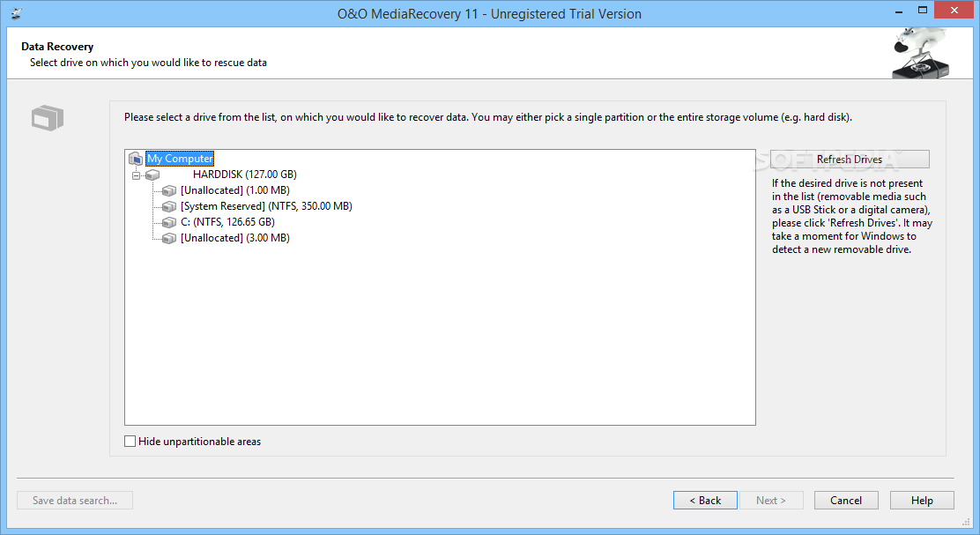Click the [Unallocated] (1.00 MB) partition icon
Viewport: 980px width, 535px height.
(x=168, y=190)
